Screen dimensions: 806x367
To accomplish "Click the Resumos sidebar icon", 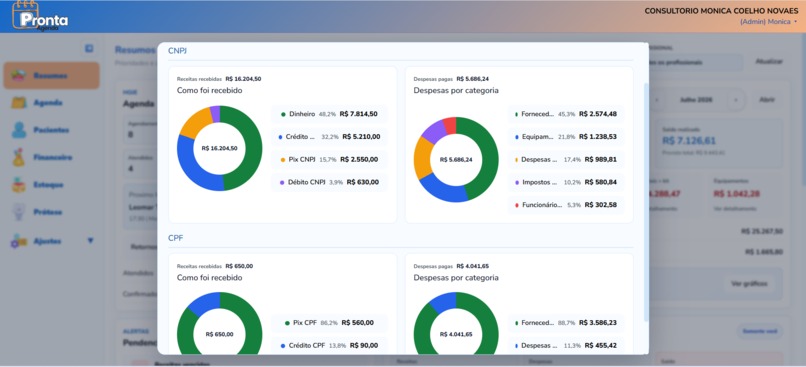I will tap(19, 76).
